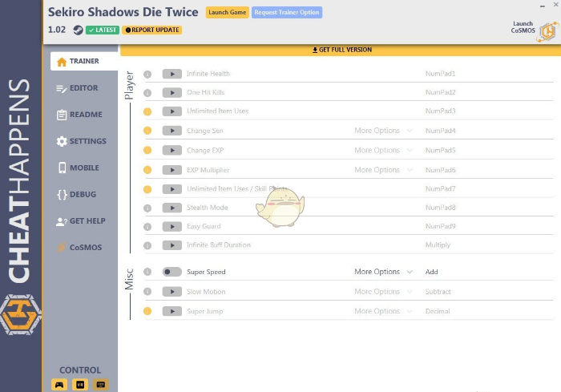Screen dimensions: 561x392
Task: Click the orange info icon beside Change EXP
Action: pyautogui.click(x=147, y=151)
